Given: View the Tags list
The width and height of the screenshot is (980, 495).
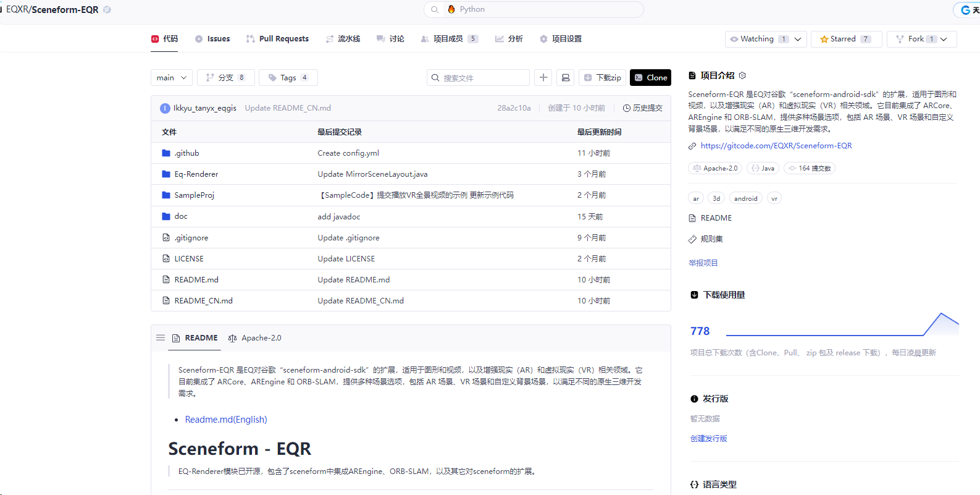Looking at the screenshot, I should [288, 77].
